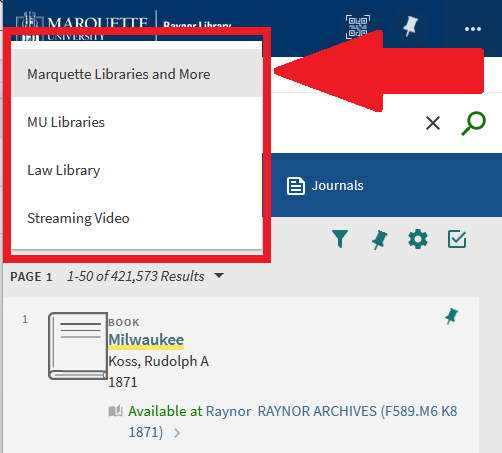Viewport: 502px width, 453px height.
Task: Open the QR code icon
Action: point(358,27)
